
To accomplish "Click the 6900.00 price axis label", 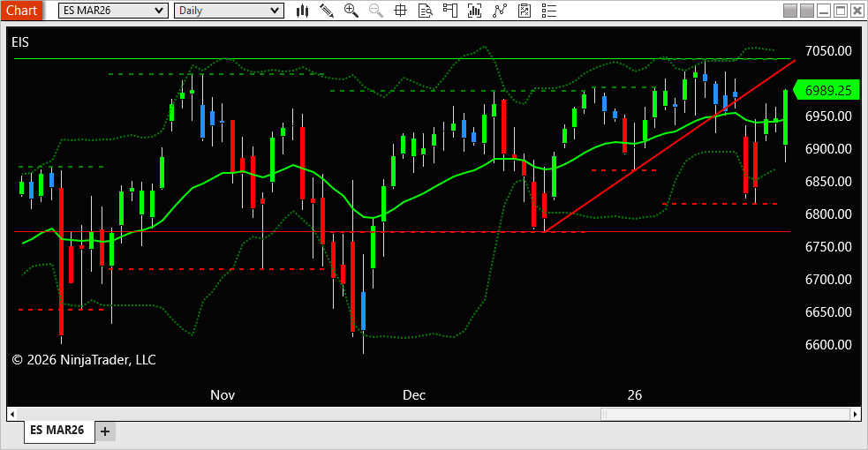I will (828, 149).
